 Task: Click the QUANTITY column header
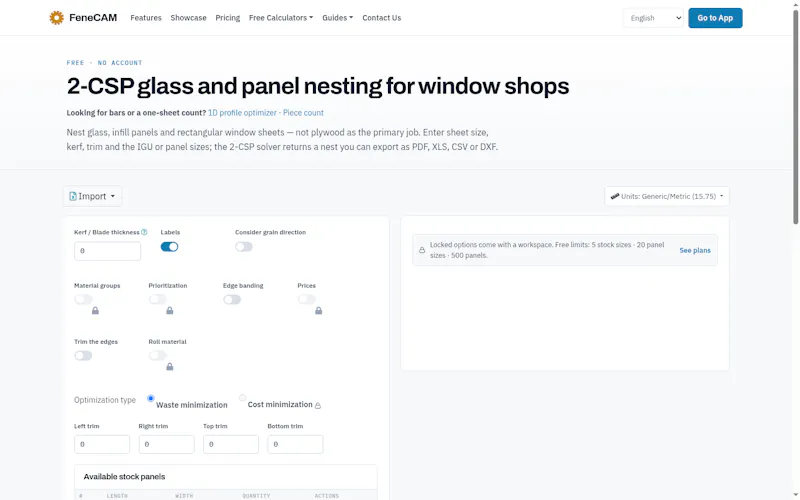256,496
